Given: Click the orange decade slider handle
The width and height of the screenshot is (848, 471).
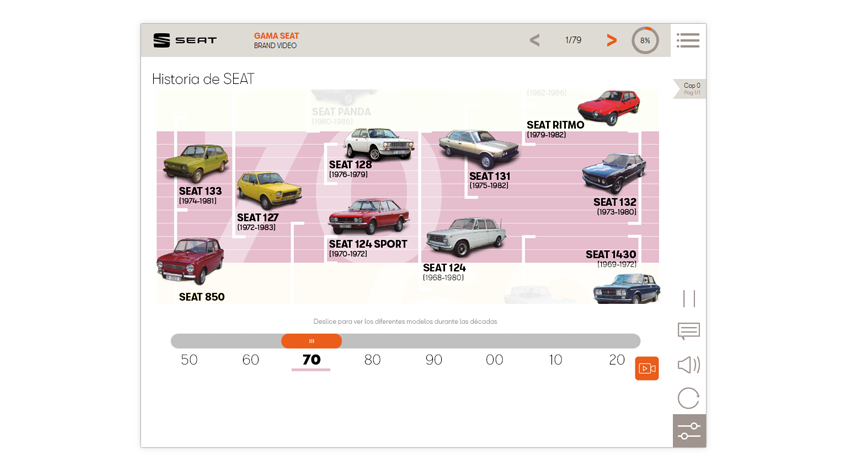Looking at the screenshot, I should (311, 341).
